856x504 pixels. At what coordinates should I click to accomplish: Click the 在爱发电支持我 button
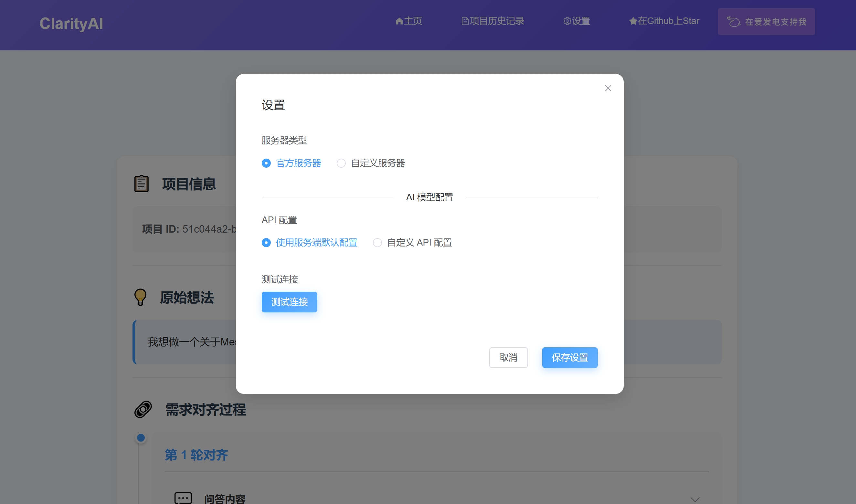(766, 22)
